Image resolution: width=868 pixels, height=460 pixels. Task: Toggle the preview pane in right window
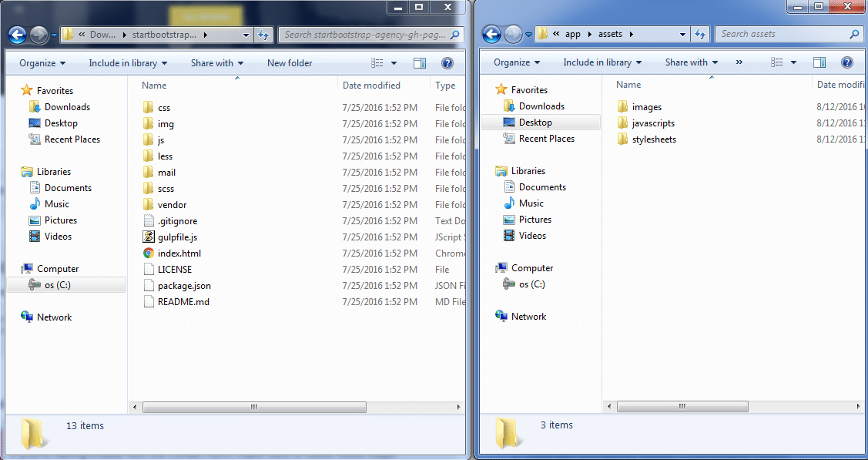click(819, 62)
